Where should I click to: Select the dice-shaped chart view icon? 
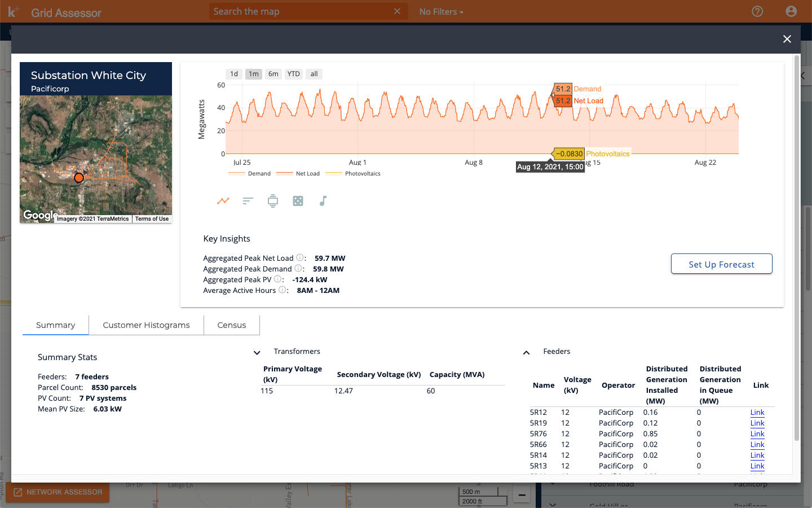pos(298,200)
